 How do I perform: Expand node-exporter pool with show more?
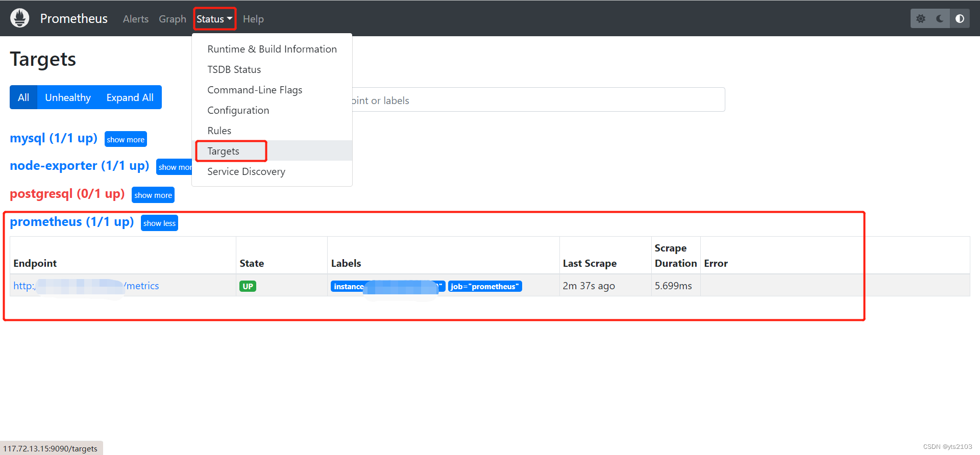point(175,167)
